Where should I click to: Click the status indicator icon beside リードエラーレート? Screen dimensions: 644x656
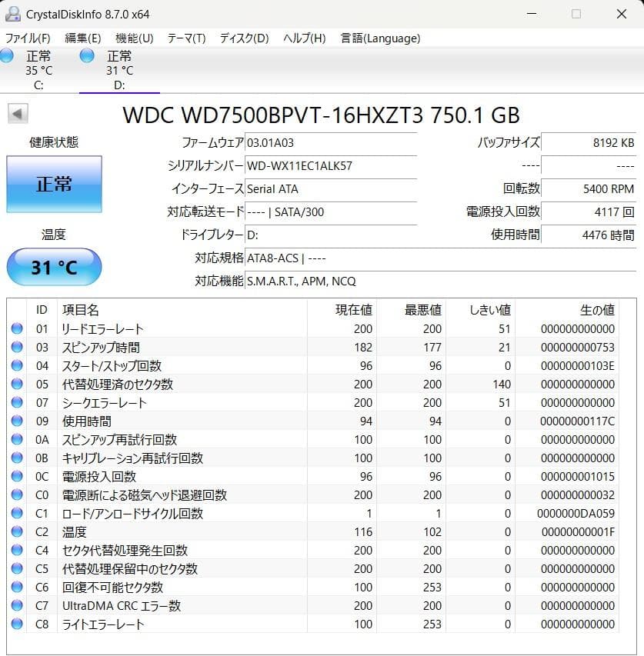coord(18,329)
